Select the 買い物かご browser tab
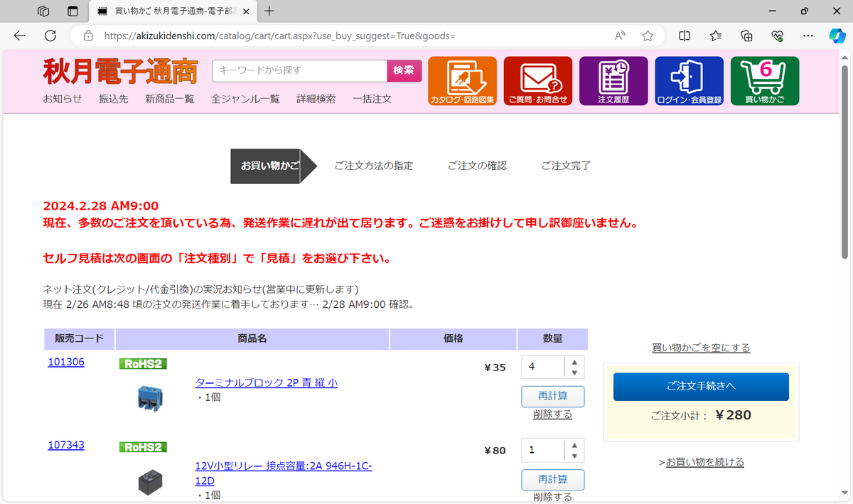This screenshot has width=853, height=504. tap(174, 11)
